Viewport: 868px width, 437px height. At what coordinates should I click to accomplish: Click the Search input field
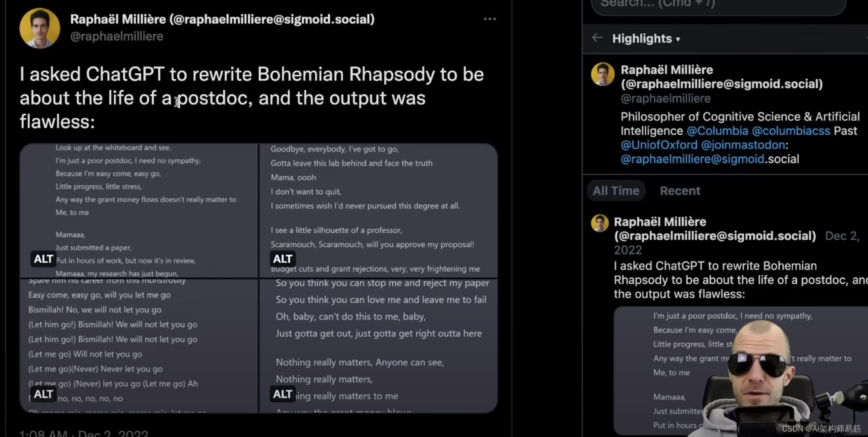coord(718,5)
